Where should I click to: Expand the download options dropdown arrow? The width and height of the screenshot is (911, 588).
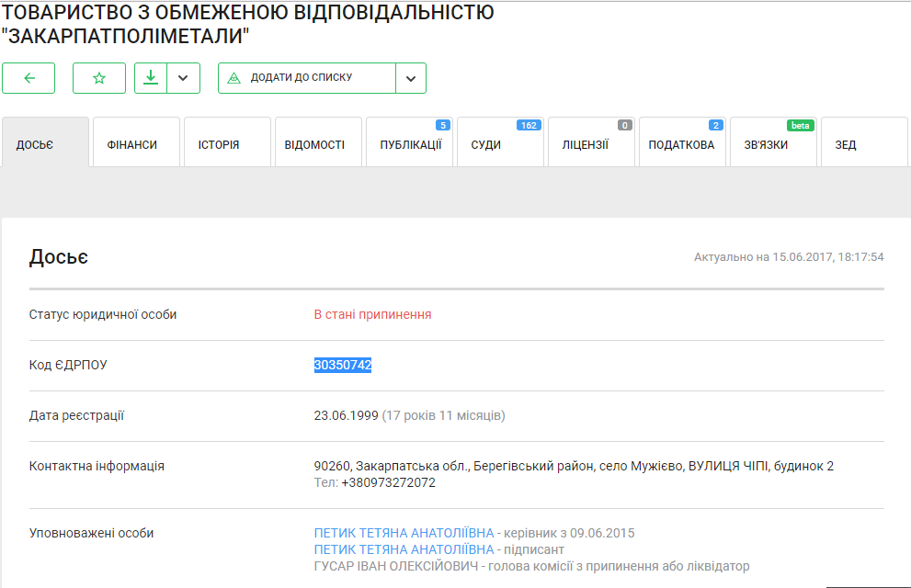click(x=183, y=78)
